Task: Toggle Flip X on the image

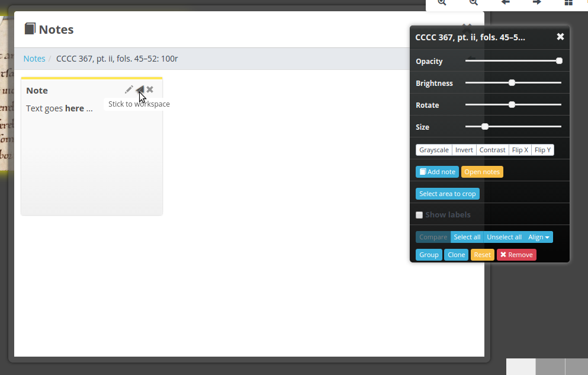Action: point(520,150)
